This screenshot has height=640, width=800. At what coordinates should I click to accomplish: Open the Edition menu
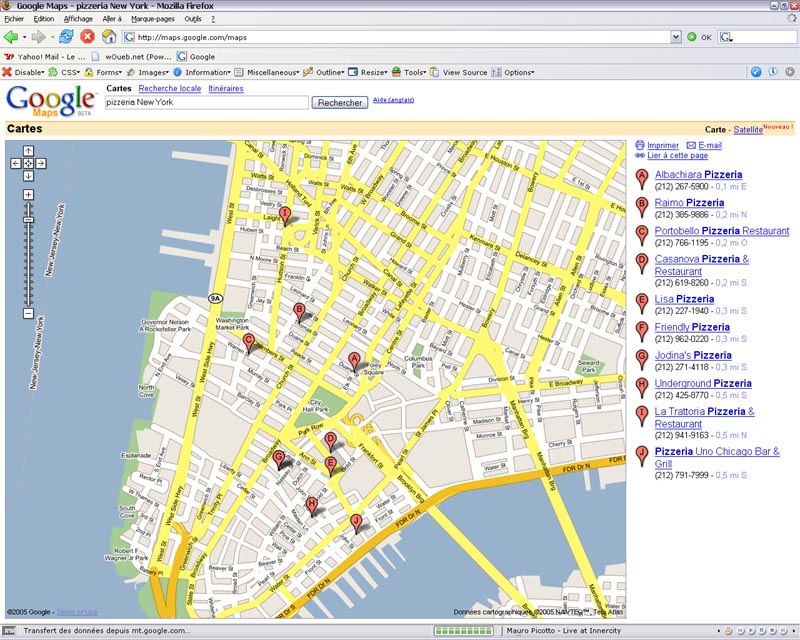tap(44, 19)
